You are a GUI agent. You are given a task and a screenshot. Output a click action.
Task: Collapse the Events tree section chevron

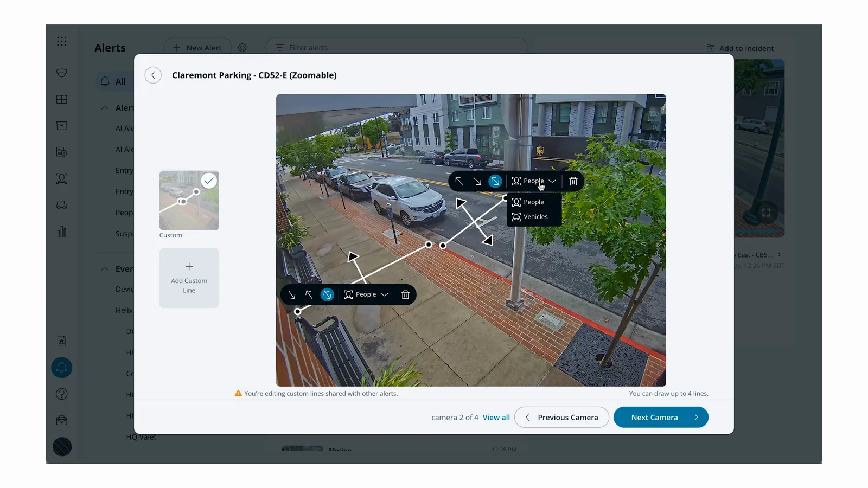click(105, 269)
